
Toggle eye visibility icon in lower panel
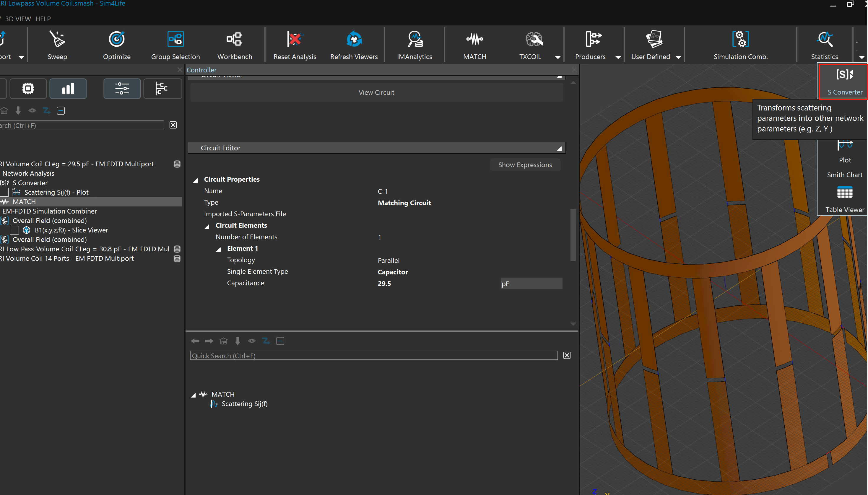[x=252, y=341]
